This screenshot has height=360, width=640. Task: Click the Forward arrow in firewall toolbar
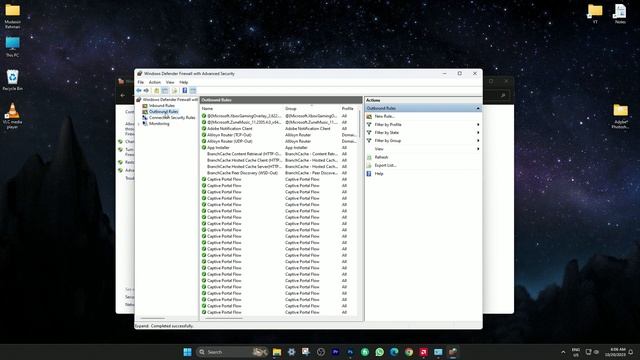pyautogui.click(x=146, y=91)
